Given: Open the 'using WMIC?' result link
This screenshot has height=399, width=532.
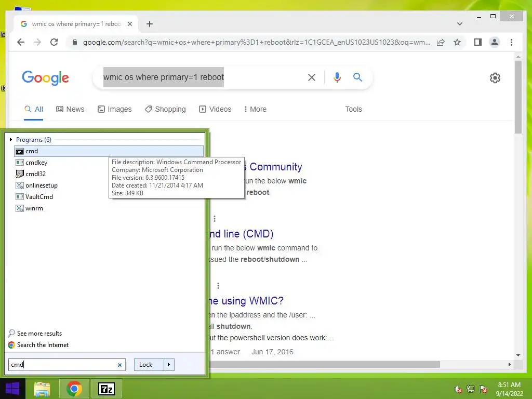Looking at the screenshot, I should (x=247, y=301).
